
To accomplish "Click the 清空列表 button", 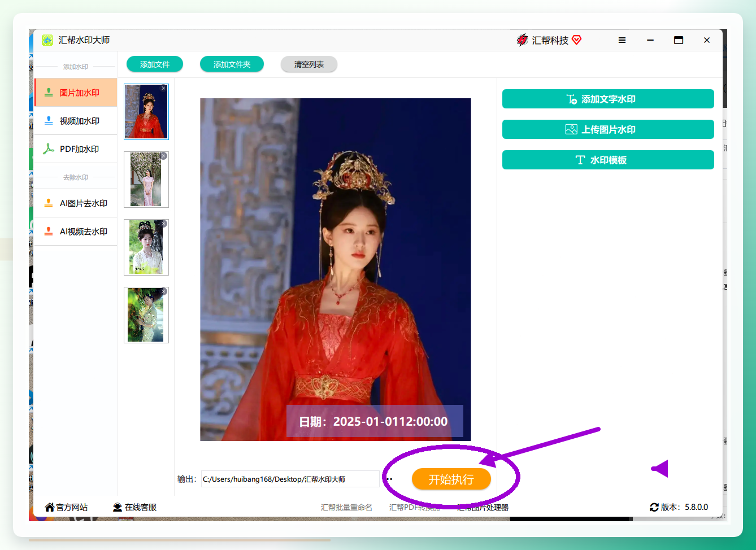I will tap(309, 64).
